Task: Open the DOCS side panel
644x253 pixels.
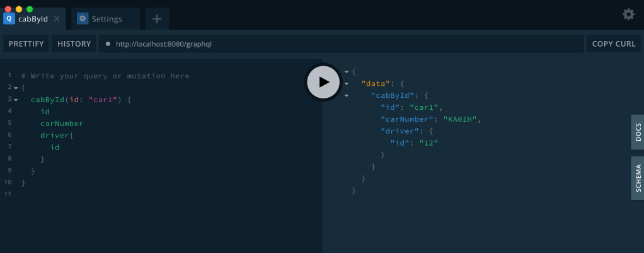Action: pos(638,132)
